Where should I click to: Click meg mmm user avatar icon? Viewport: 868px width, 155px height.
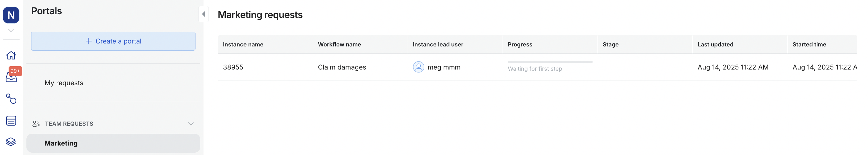(418, 67)
